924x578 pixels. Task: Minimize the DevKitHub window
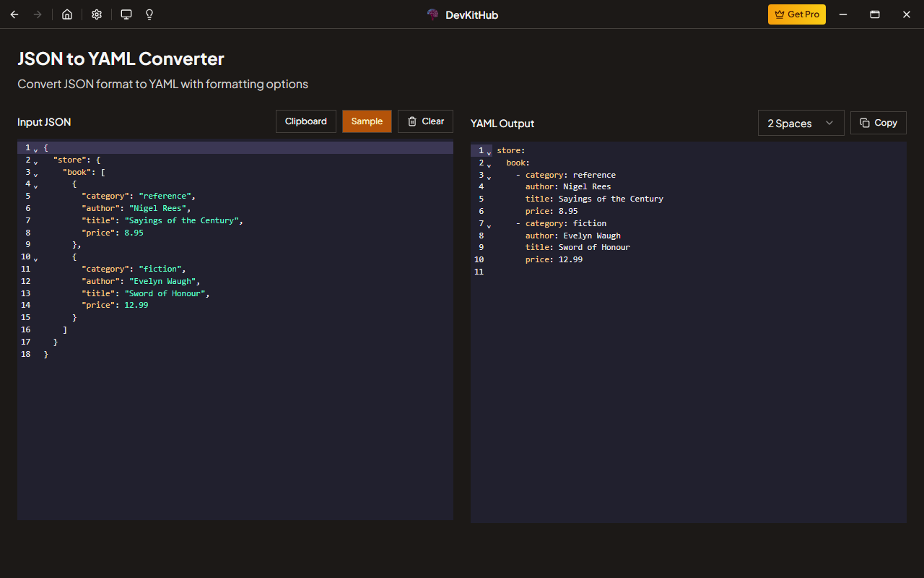[x=842, y=14]
